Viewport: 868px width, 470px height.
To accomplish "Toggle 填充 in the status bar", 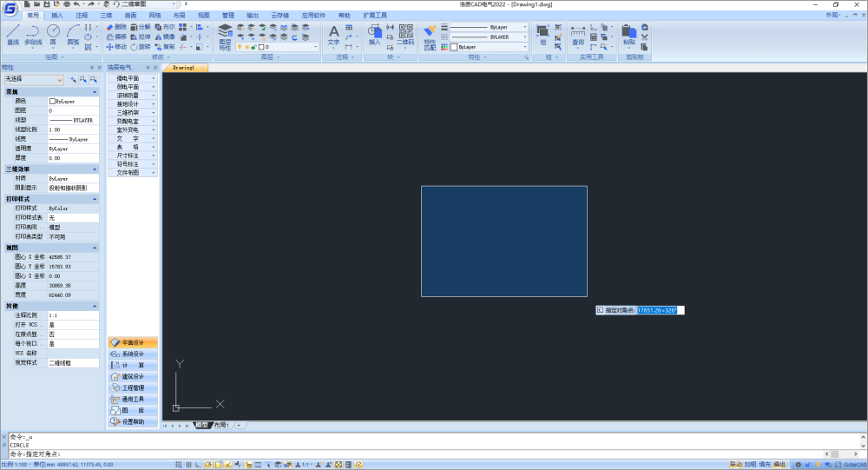I will pos(765,465).
